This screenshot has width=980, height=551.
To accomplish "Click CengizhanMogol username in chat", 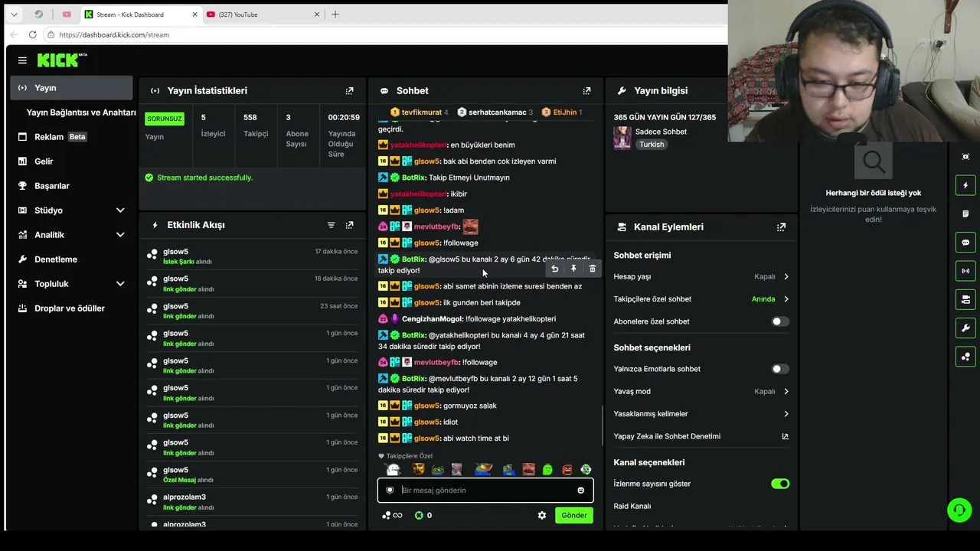I will 431,319.
